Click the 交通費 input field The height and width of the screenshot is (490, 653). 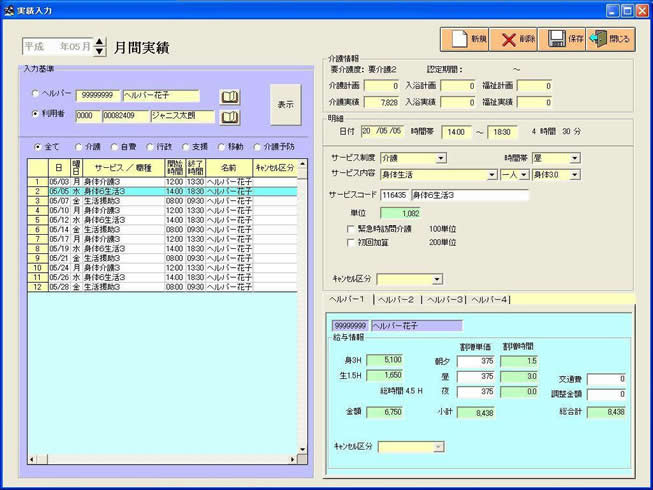607,380
